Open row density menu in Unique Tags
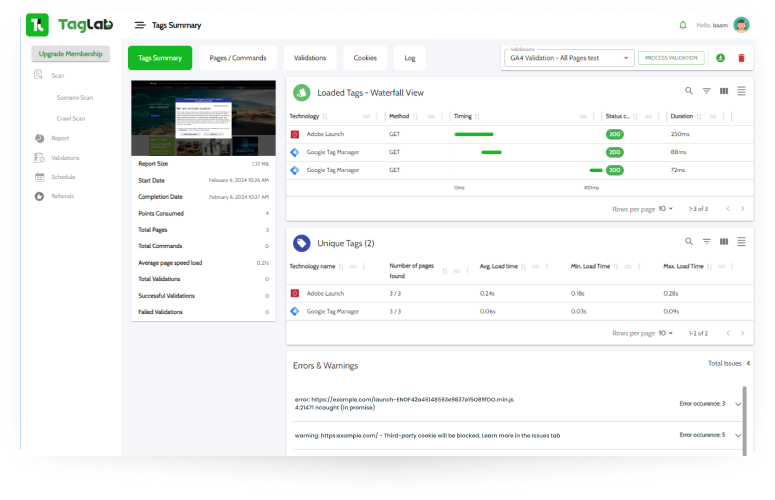 click(x=741, y=242)
